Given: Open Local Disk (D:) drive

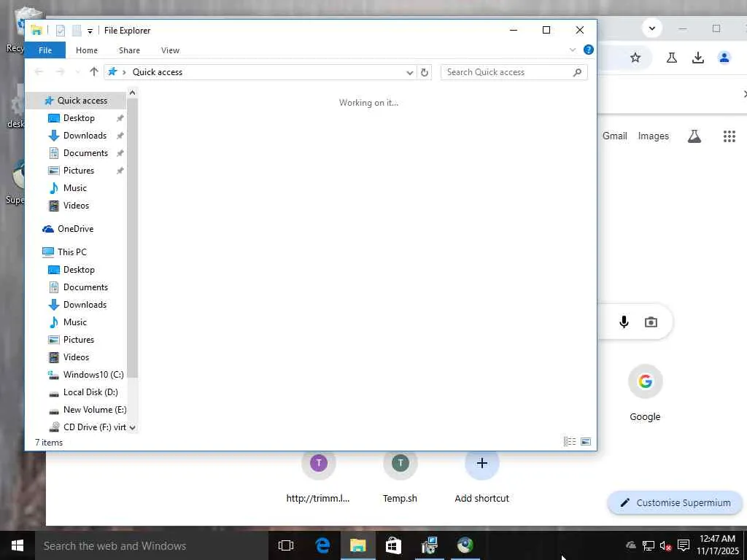Looking at the screenshot, I should 90,392.
